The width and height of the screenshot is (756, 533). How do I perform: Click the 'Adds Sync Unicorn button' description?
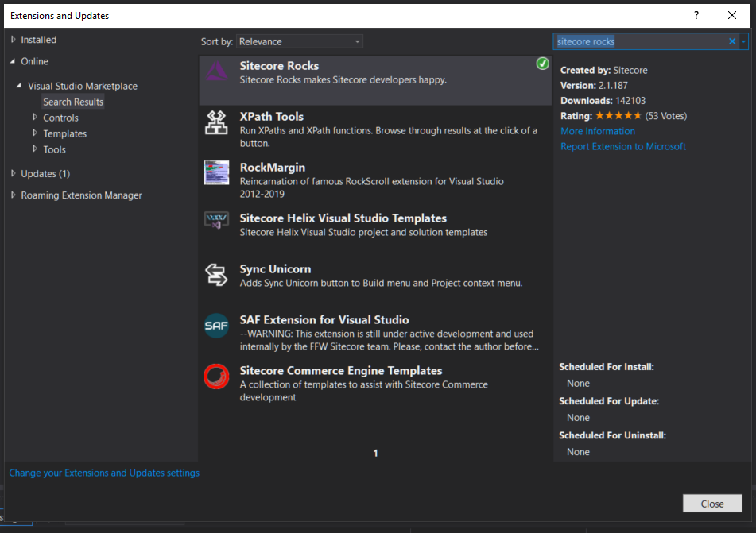[381, 283]
